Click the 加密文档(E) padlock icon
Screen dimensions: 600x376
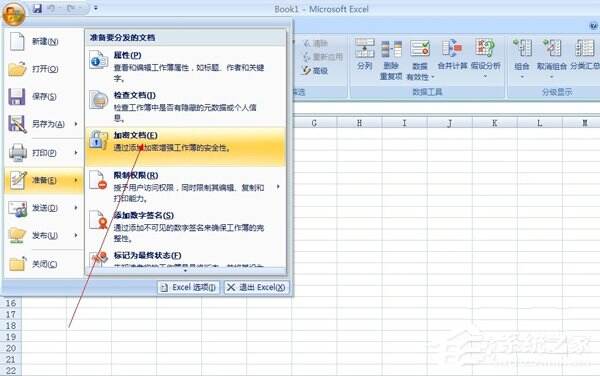click(x=98, y=140)
